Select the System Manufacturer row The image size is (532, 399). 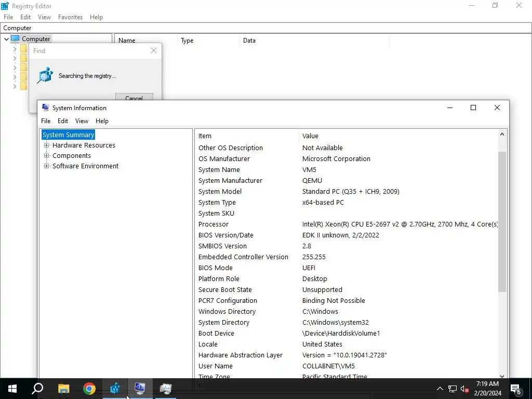click(x=346, y=180)
